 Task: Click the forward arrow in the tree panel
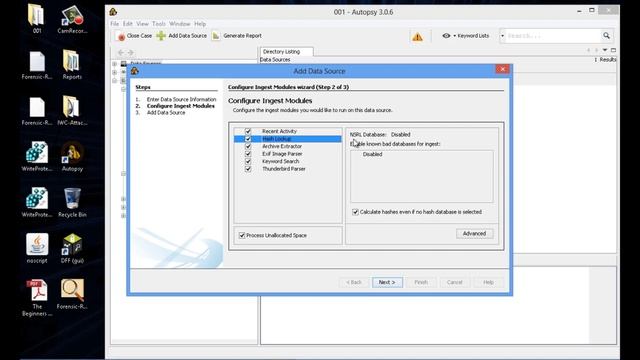(131, 53)
